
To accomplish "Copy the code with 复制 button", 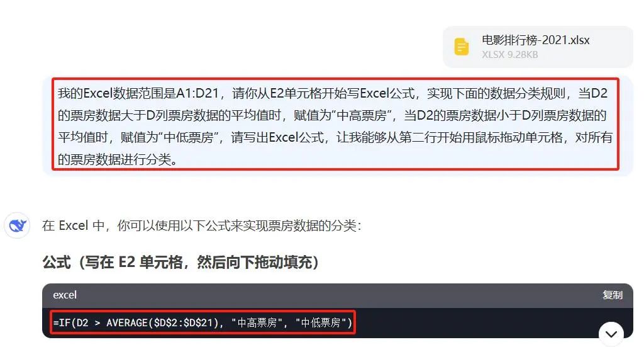I will [x=612, y=295].
